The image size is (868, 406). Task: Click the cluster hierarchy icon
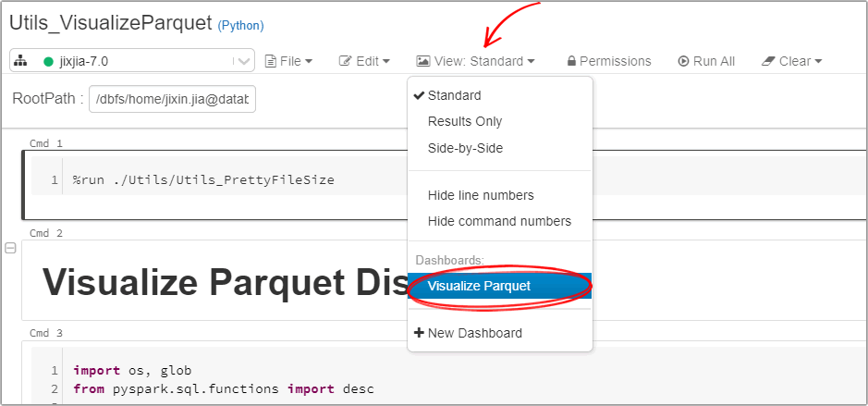coord(20,61)
